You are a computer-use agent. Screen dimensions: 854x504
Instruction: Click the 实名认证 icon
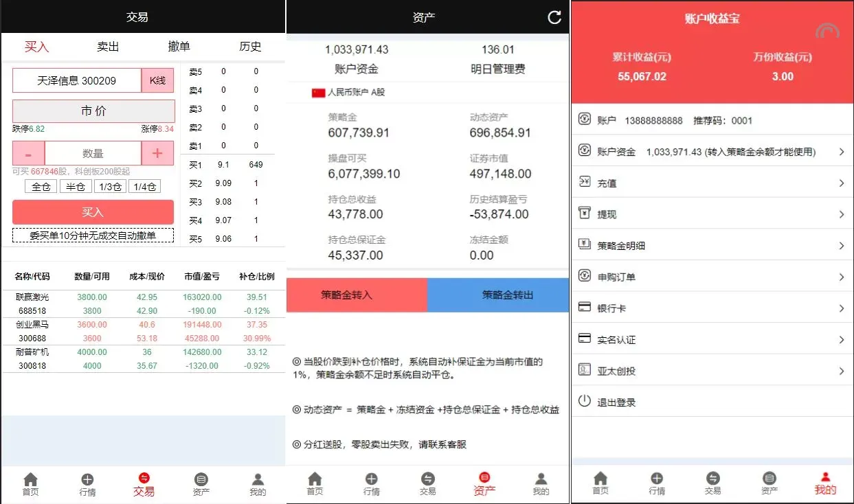coord(585,339)
